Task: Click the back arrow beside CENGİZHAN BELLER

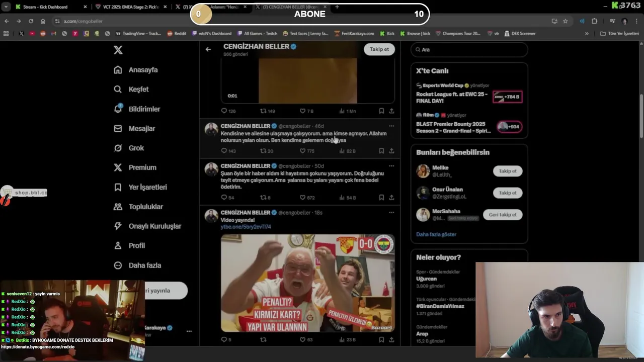Action: pos(208,49)
